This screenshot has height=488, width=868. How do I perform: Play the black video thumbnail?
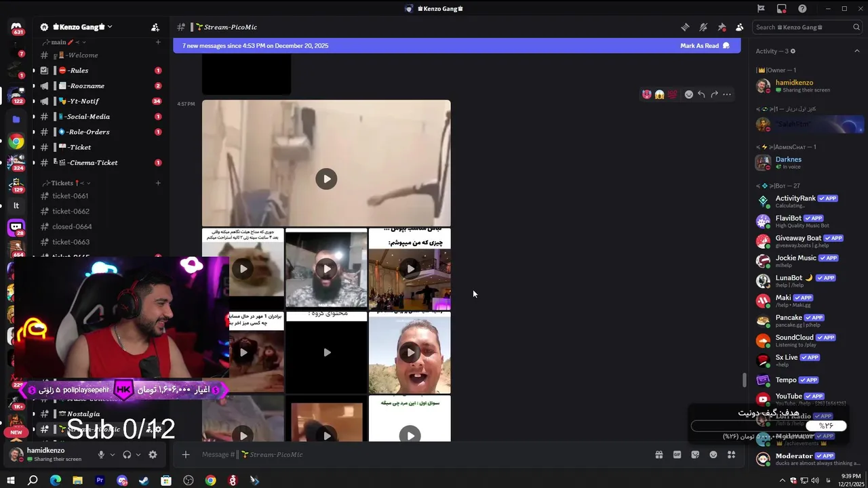pos(326,352)
